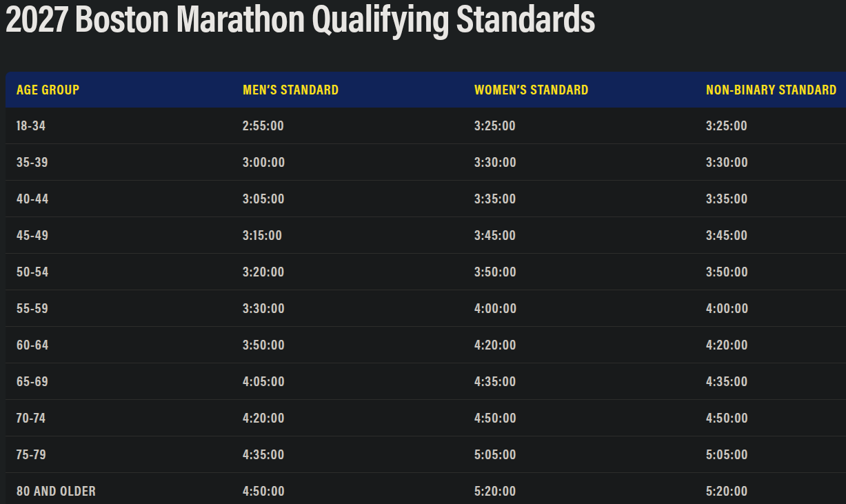Select women's 4:50:00 time for 70-74
Viewport: 846px width, 504px height.
[x=495, y=419]
